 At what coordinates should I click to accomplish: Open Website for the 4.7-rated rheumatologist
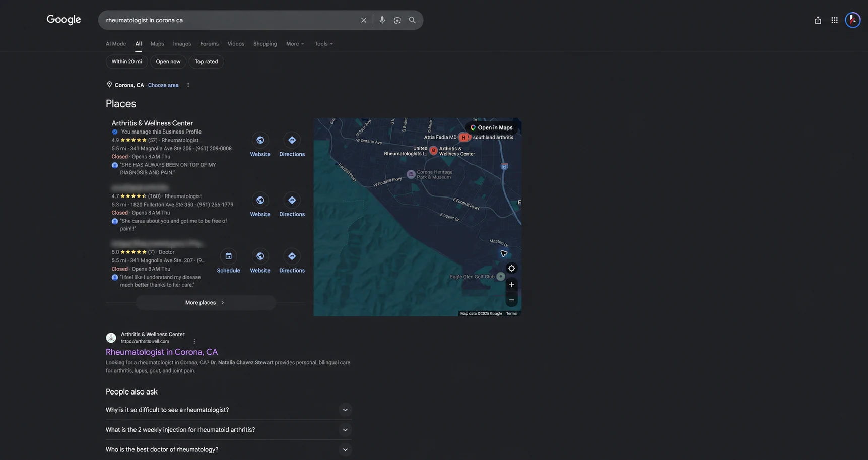[x=260, y=205]
